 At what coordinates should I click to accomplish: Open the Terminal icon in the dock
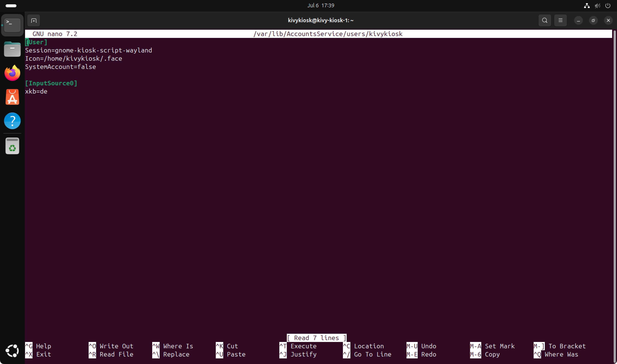(x=12, y=25)
